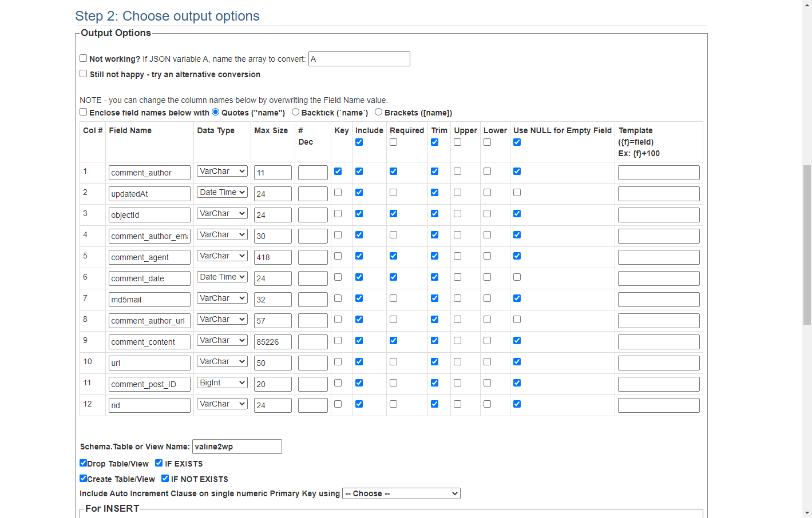Choose the Backtick (`name`) radio option

[296, 112]
